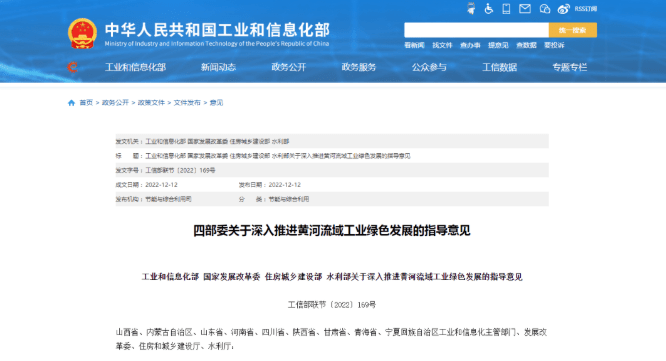
Task: Go to 意见 in breadcrumb
Action: pyautogui.click(x=216, y=103)
